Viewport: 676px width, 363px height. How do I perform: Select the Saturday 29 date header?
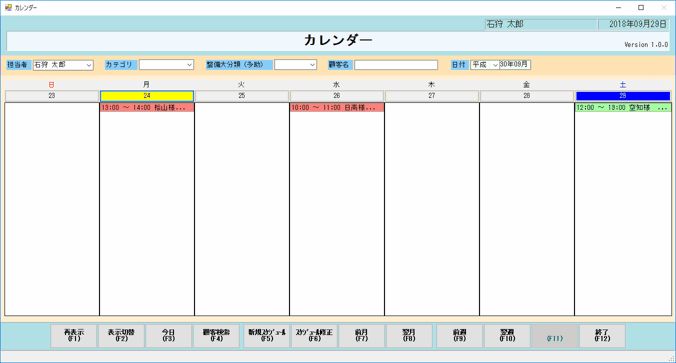point(623,96)
